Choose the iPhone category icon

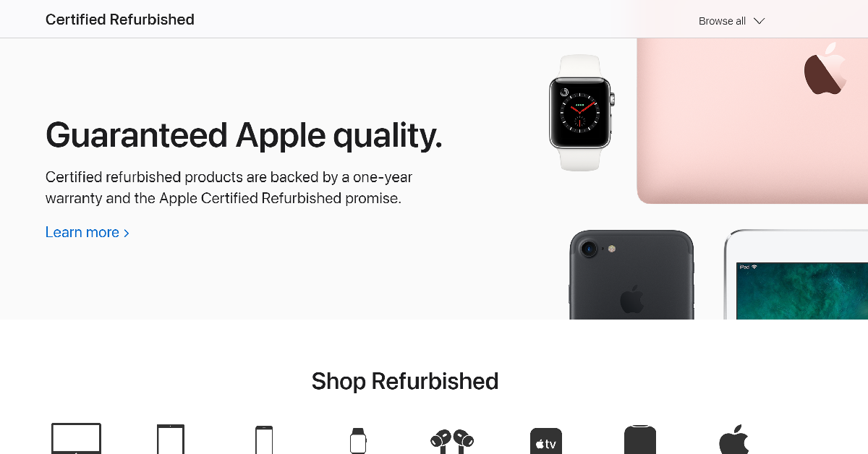264,440
